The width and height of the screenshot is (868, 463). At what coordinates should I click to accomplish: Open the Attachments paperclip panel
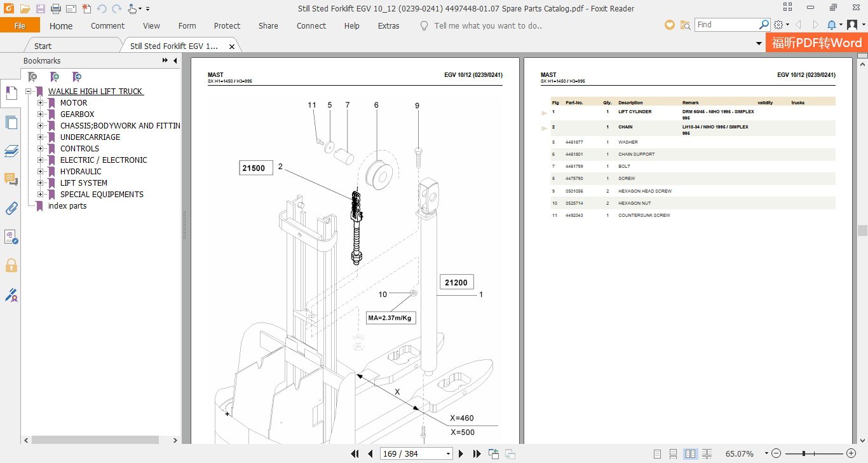click(x=11, y=208)
